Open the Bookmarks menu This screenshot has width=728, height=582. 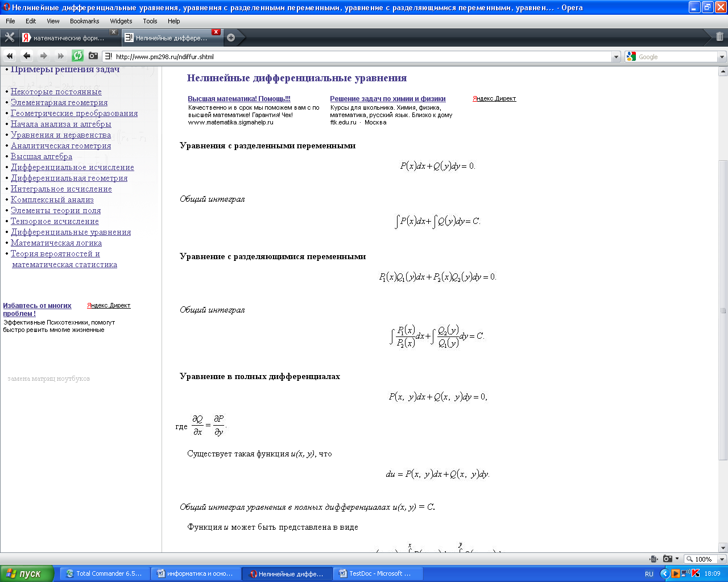(85, 21)
